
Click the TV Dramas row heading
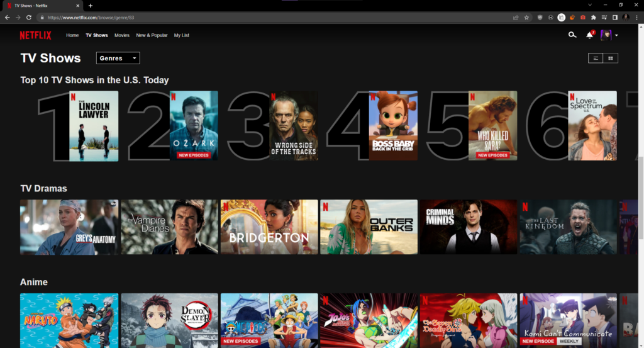click(x=43, y=189)
